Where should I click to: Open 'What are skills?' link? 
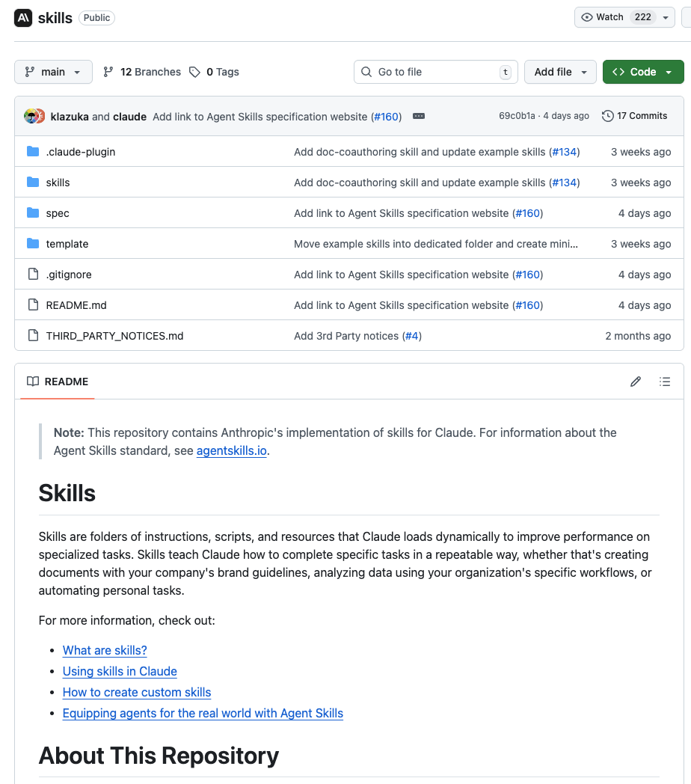105,651
